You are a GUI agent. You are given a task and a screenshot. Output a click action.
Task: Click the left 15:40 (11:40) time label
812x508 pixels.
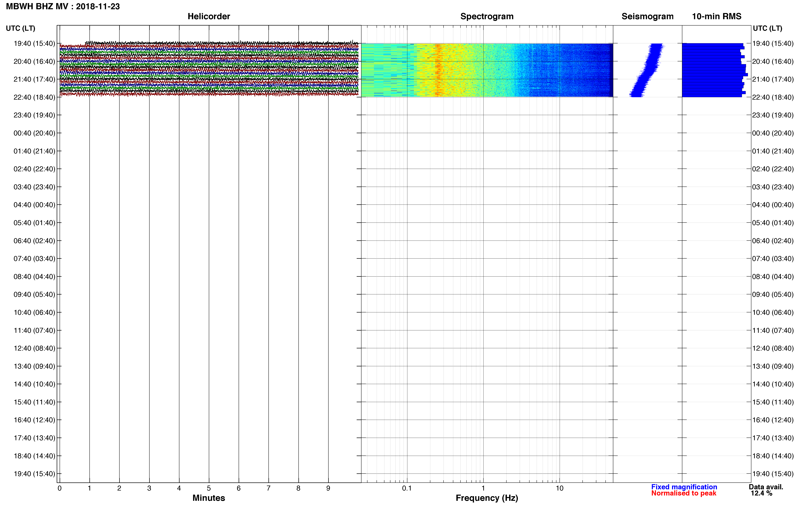tap(34, 402)
